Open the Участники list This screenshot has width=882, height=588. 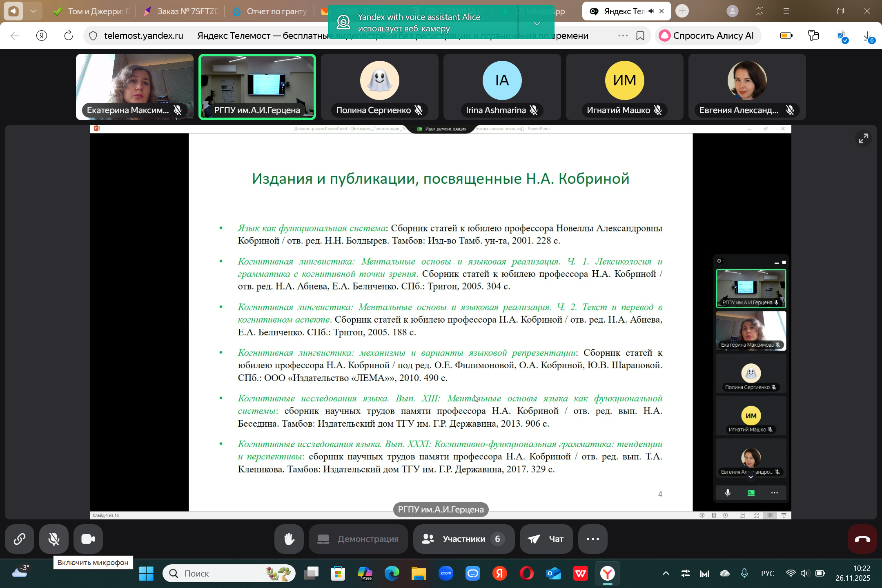[463, 539]
